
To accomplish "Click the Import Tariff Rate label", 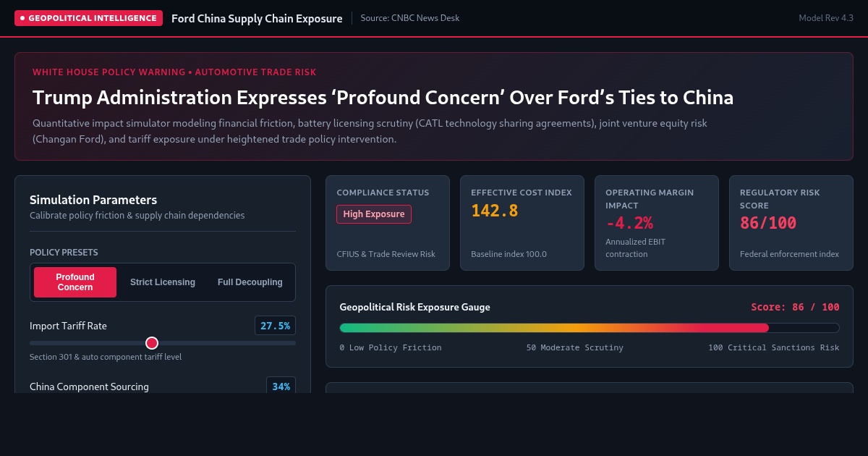I will tap(68, 326).
